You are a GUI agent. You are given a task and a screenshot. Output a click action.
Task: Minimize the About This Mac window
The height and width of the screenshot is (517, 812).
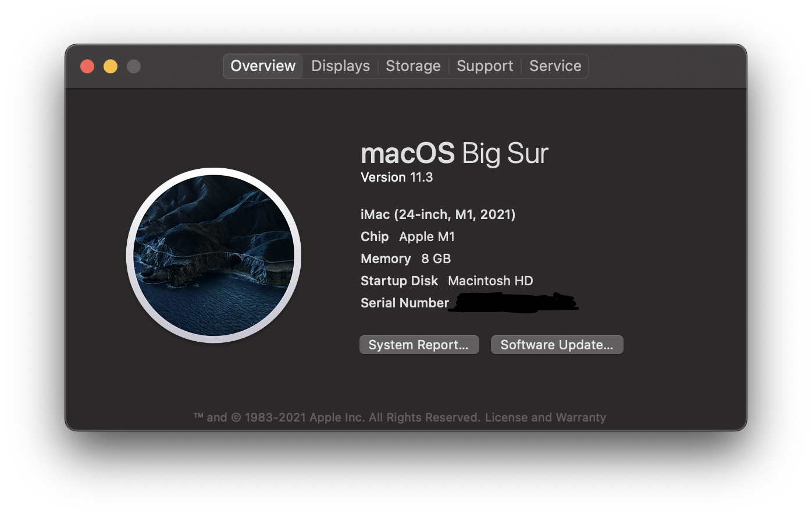point(111,66)
